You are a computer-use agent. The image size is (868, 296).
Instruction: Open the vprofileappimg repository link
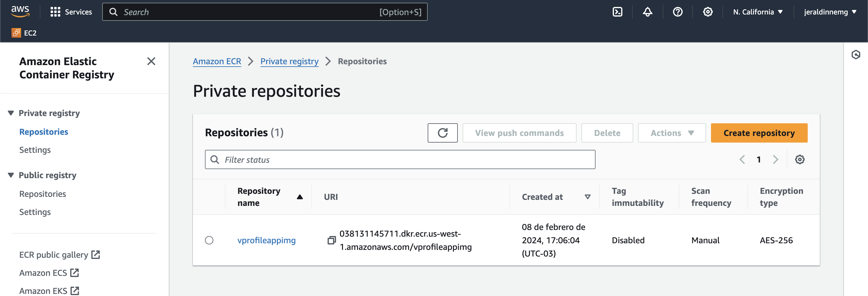coord(266,240)
